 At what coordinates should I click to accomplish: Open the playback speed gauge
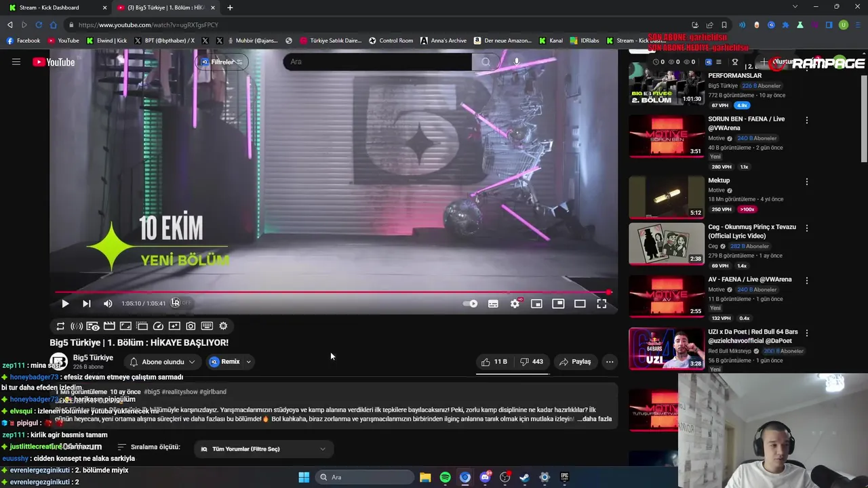[x=158, y=326]
